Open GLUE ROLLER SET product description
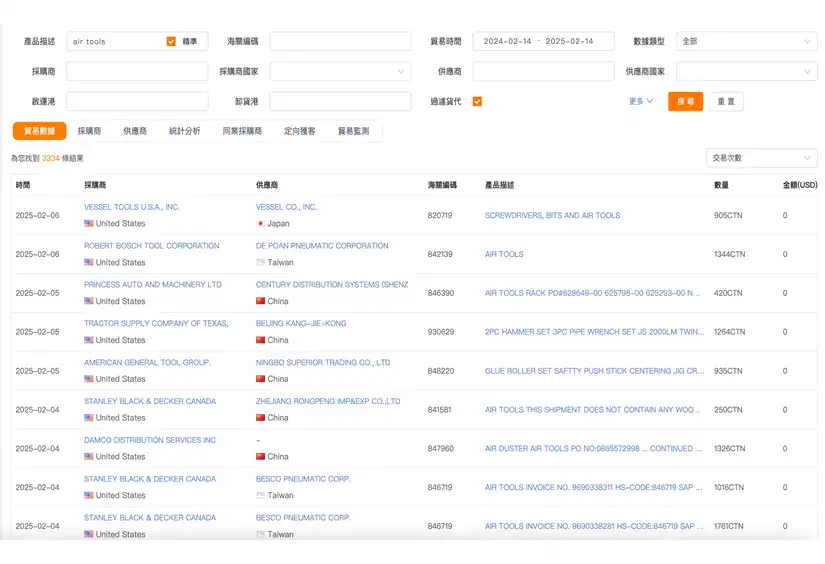Image resolution: width=825 pixels, height=564 pixels. pyautogui.click(x=595, y=371)
